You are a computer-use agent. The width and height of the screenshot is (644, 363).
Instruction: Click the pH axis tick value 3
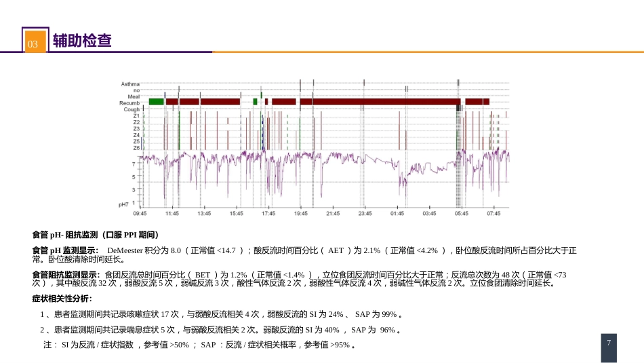point(134,190)
